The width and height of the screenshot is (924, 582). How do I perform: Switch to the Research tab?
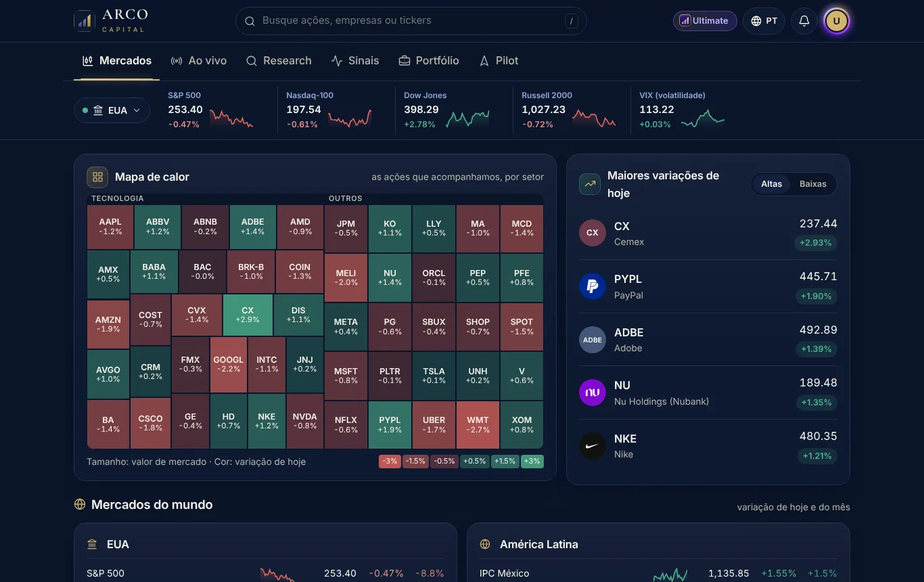tap(279, 61)
